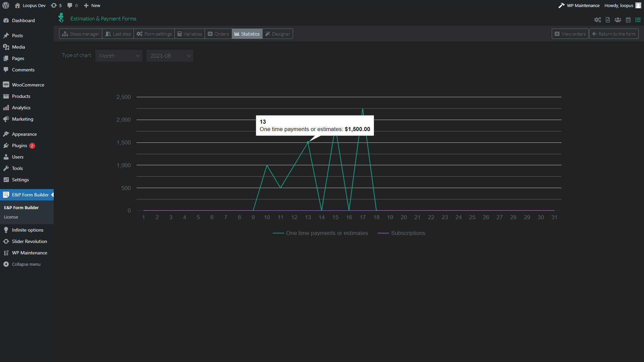Open the Type of chart Month dropdown
The width and height of the screenshot is (644, 362).
click(119, 56)
